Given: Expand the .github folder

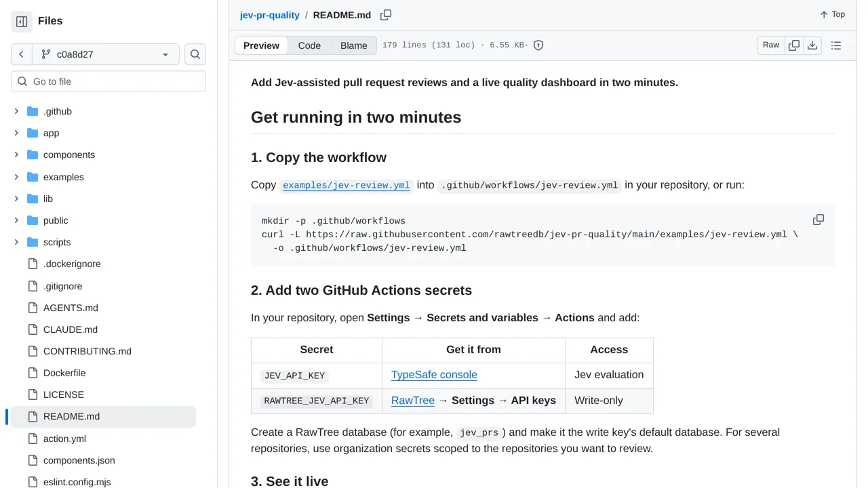Looking at the screenshot, I should 17,111.
